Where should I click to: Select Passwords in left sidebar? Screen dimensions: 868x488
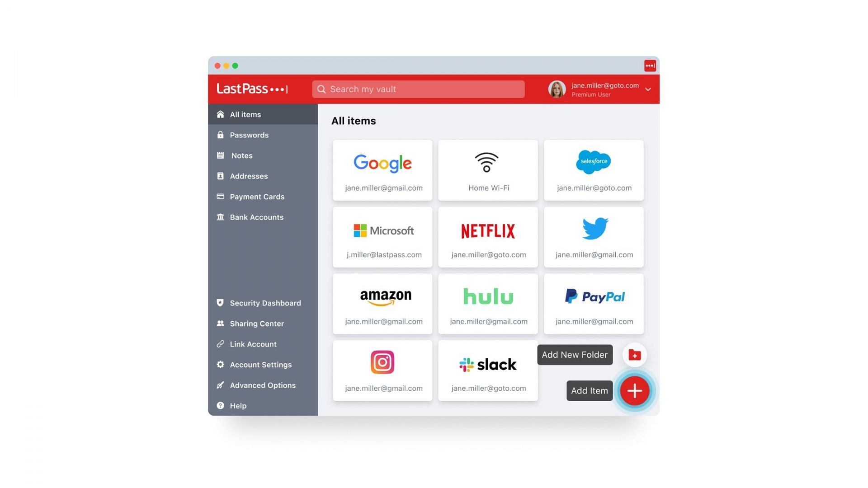(x=249, y=135)
